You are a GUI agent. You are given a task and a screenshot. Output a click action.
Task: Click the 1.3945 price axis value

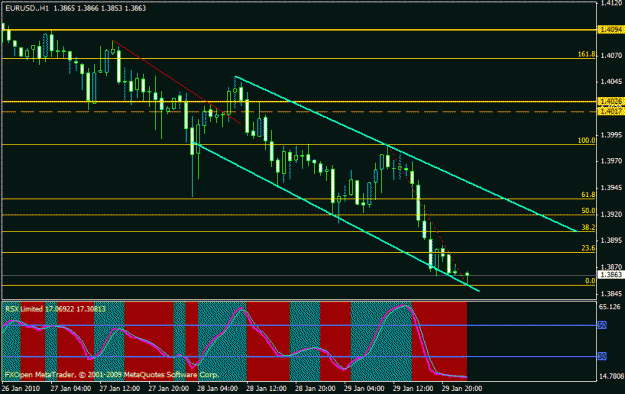611,187
